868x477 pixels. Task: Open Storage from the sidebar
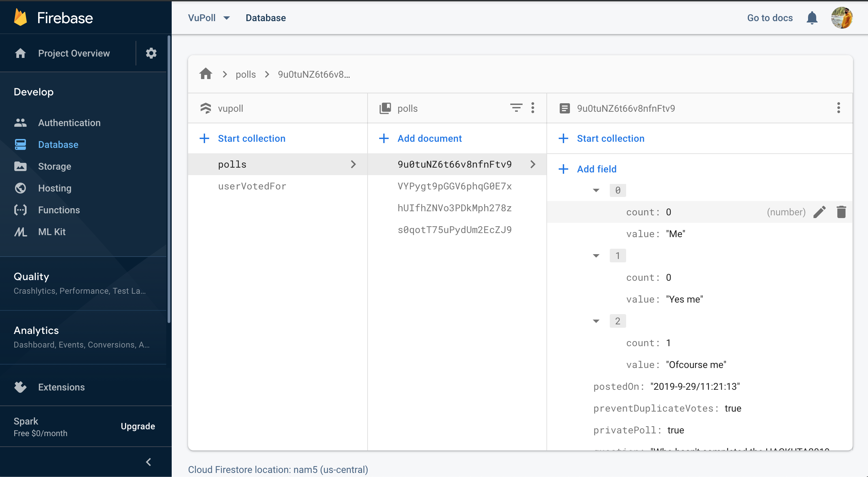pos(55,166)
